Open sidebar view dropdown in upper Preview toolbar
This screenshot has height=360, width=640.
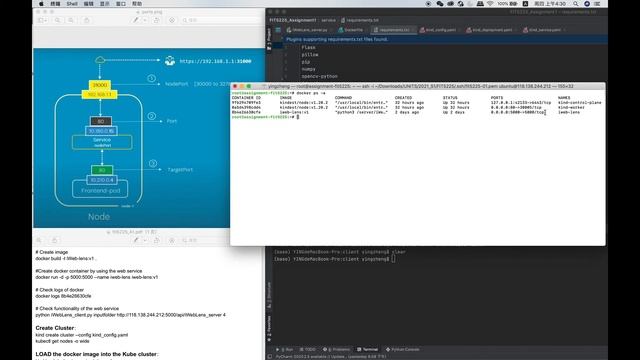pos(42,20)
